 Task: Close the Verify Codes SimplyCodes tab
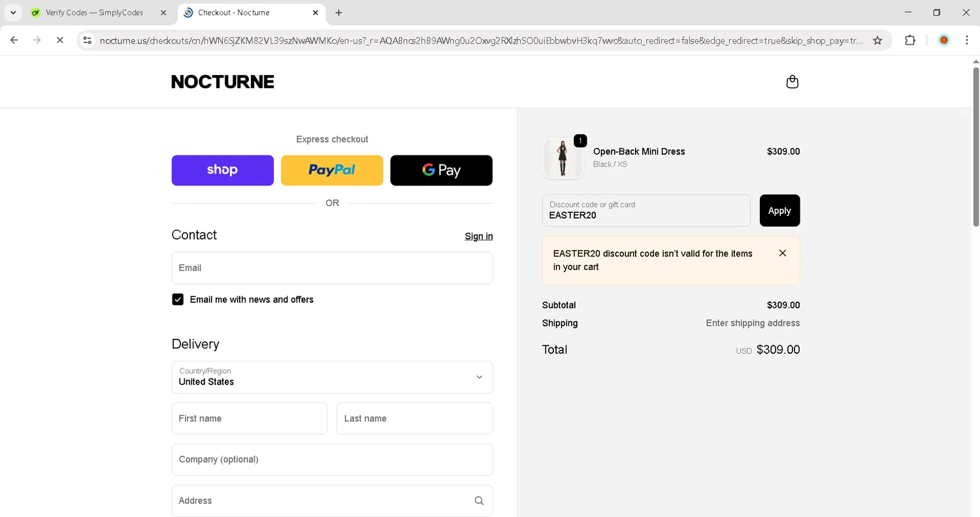[163, 12]
